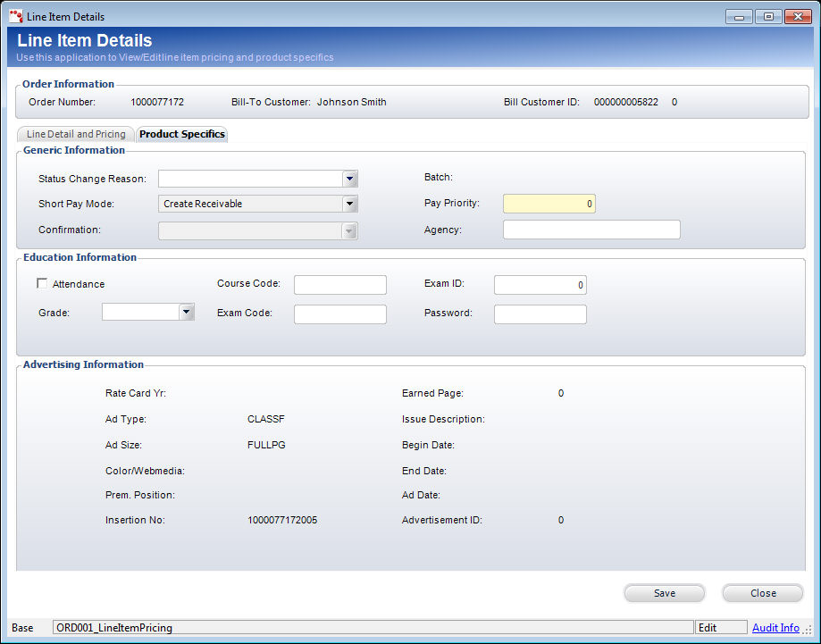821x644 pixels.
Task: Open the Grade dropdown list
Action: coord(187,312)
